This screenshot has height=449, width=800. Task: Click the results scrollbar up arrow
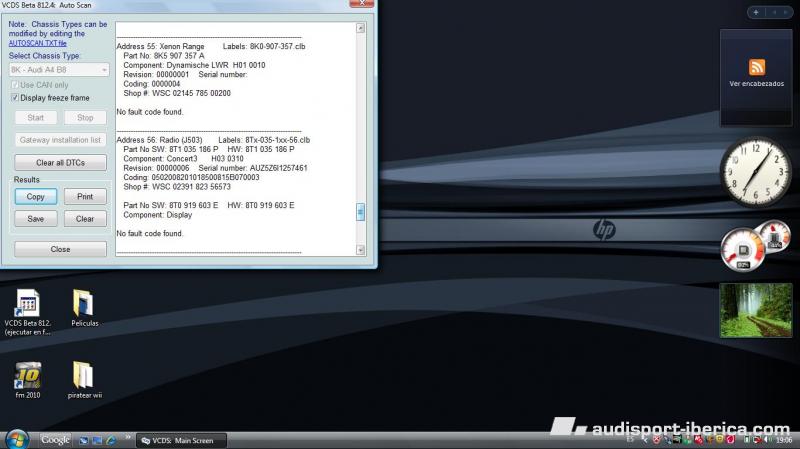[360, 28]
